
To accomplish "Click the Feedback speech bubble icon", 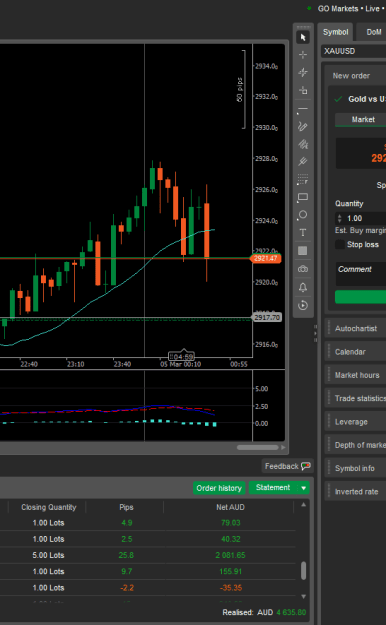I will coord(306,466).
